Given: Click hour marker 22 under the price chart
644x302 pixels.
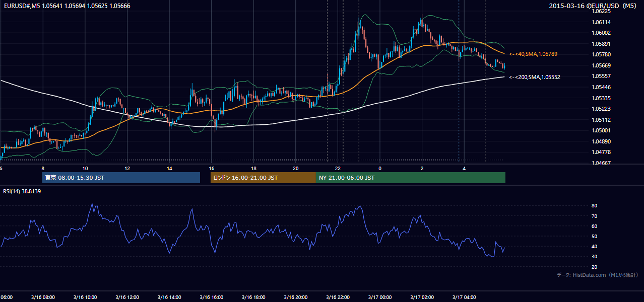Looking at the screenshot, I should point(338,168).
